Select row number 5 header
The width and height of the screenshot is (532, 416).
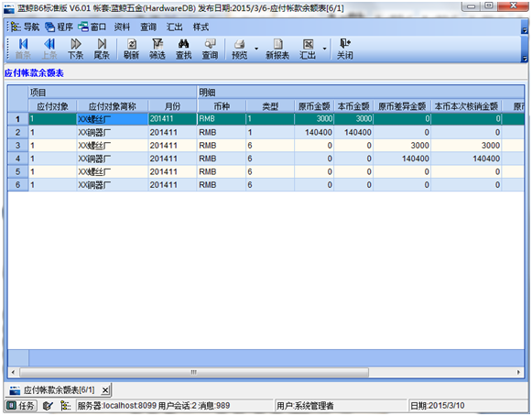18,172
